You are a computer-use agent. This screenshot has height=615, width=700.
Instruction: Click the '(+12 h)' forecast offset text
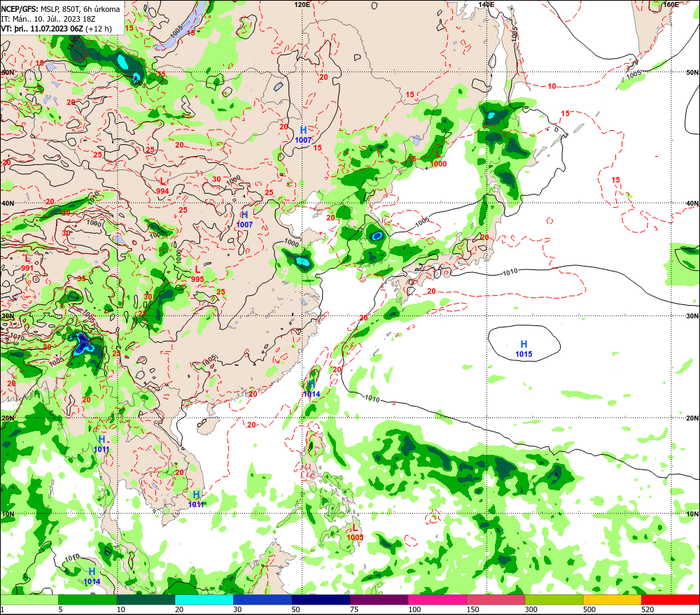pos(99,29)
